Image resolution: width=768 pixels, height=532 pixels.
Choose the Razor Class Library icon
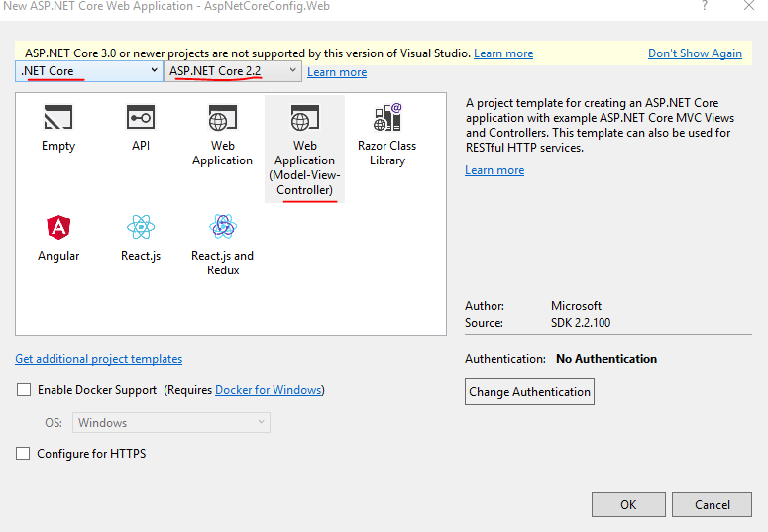click(386, 117)
